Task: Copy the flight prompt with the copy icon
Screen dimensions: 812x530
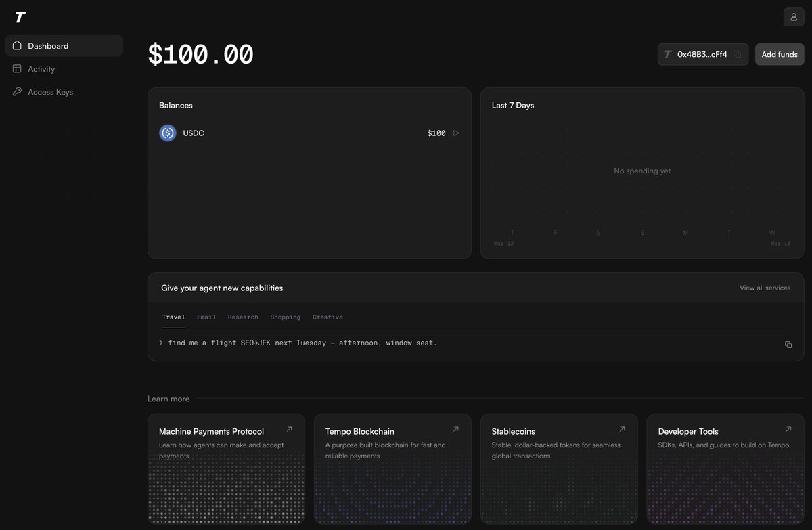Action: tap(788, 345)
